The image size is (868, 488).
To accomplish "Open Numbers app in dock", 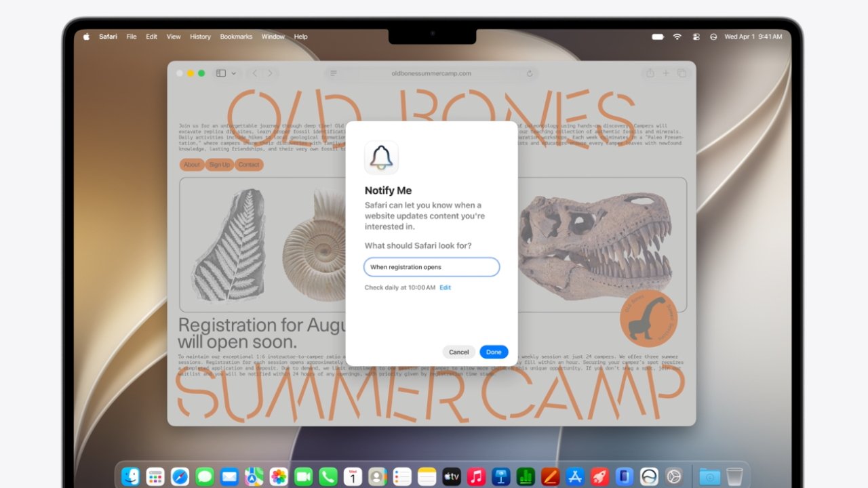I will click(526, 476).
